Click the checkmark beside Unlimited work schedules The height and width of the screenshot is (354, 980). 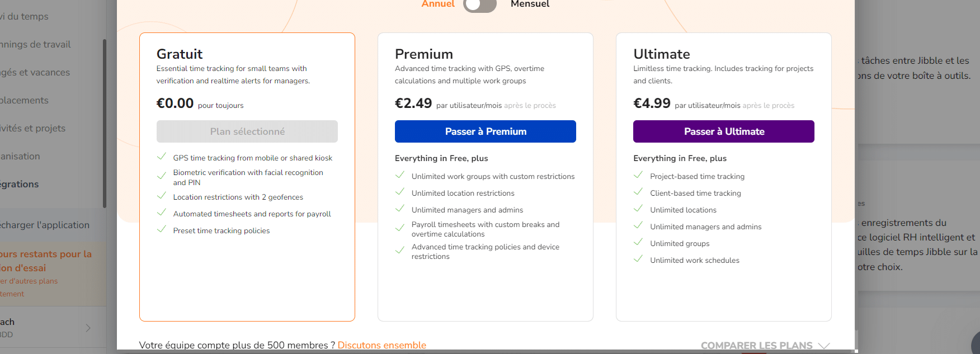[x=638, y=259]
